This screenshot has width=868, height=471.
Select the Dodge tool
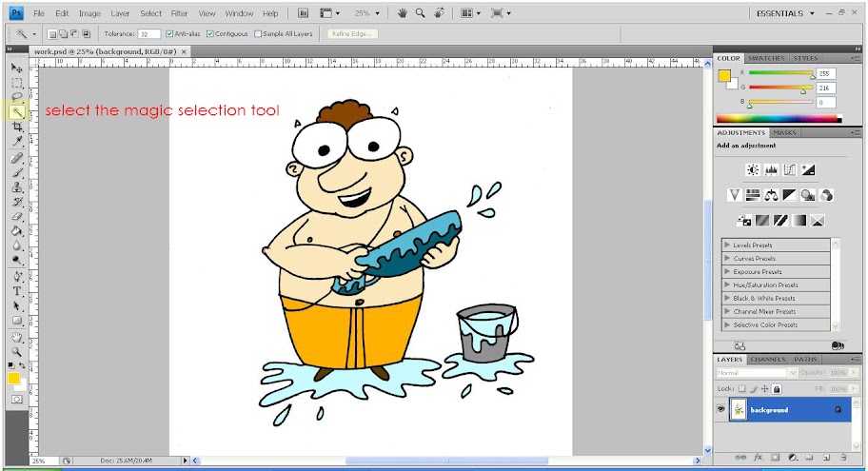point(16,260)
